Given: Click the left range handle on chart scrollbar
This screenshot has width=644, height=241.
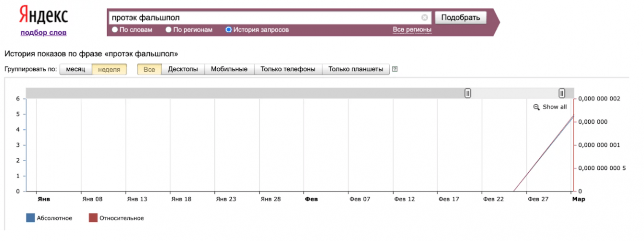Looking at the screenshot, I should click(x=468, y=93).
